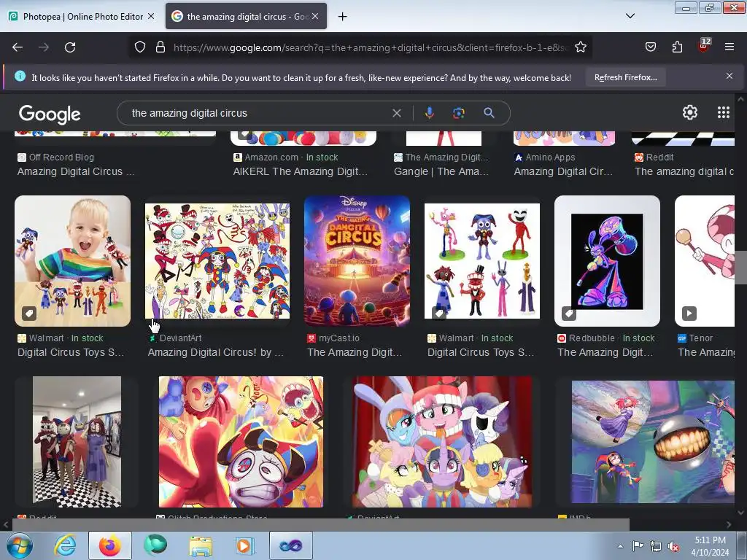Image resolution: width=747 pixels, height=560 pixels.
Task: Start Google voice search microphone
Action: click(x=429, y=113)
